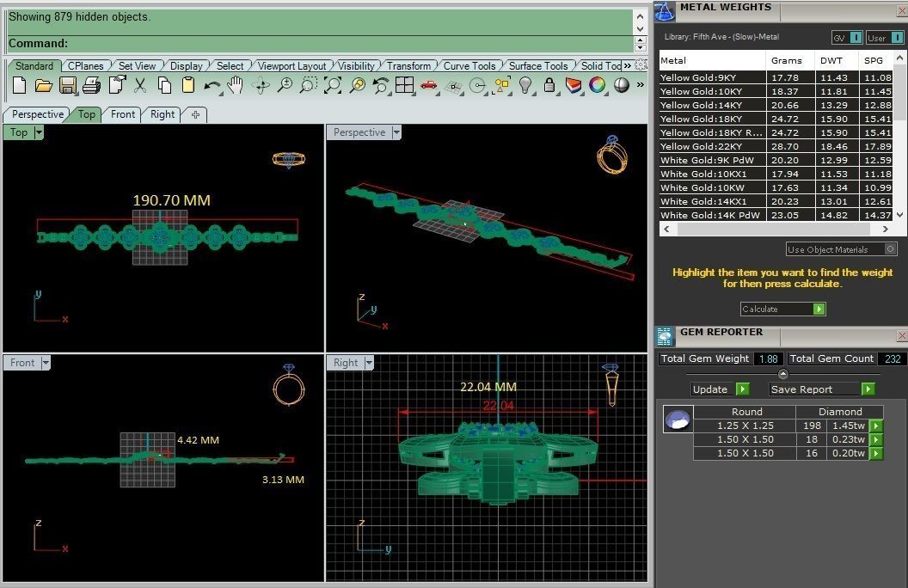Open toolbar options gear icon
Image resolution: width=908 pixels, height=588 pixels.
641,64
